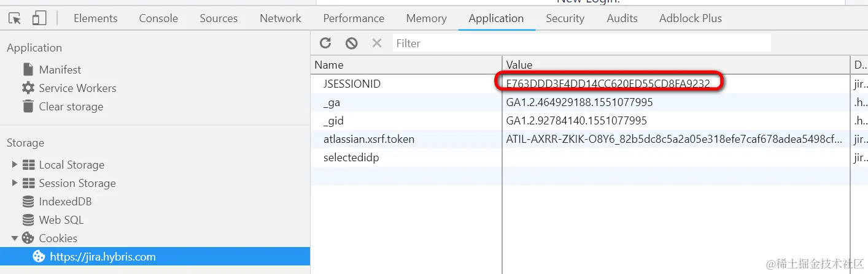Open Service Workers with gear icon
868x274 pixels.
pyautogui.click(x=69, y=88)
